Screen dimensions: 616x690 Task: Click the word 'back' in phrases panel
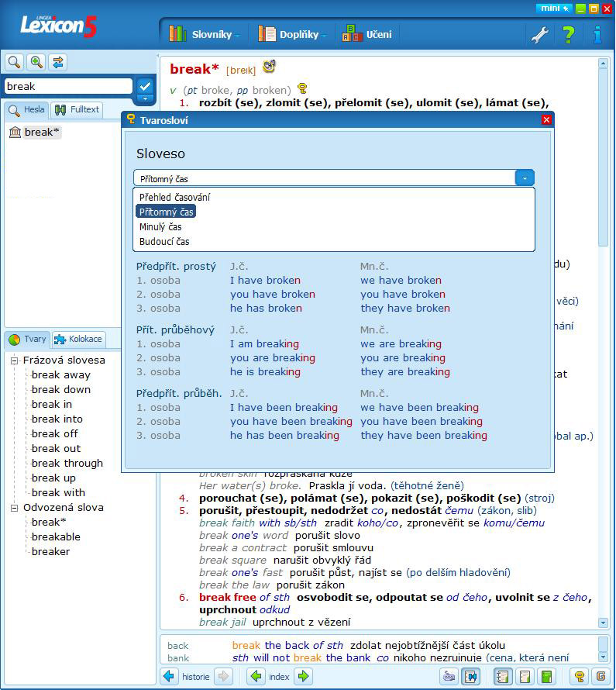(177, 646)
